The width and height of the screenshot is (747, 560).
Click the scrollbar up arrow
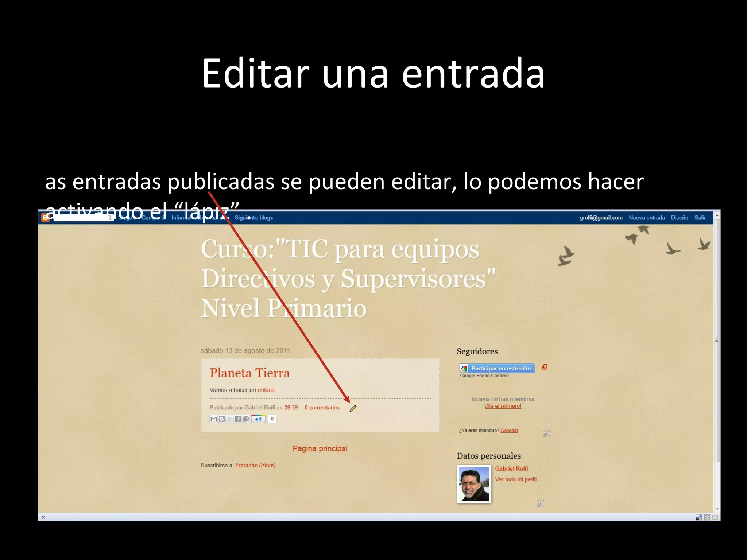point(717,215)
